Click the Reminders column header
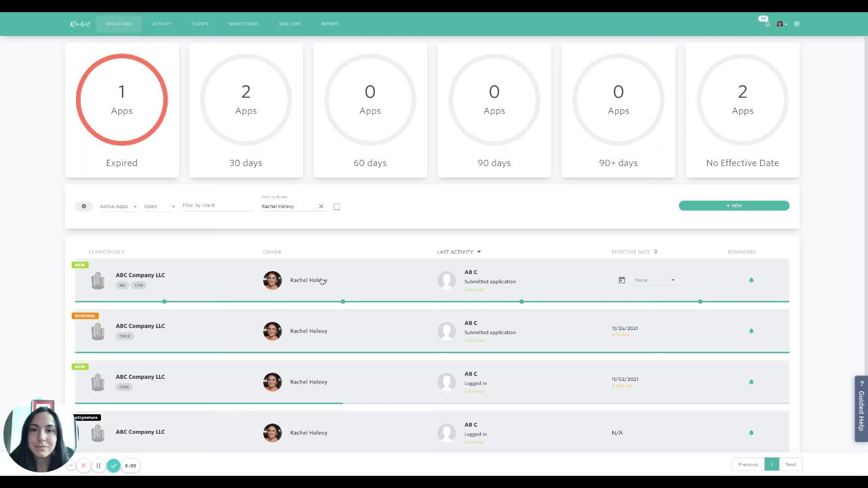Image resolution: width=868 pixels, height=488 pixels. click(741, 252)
